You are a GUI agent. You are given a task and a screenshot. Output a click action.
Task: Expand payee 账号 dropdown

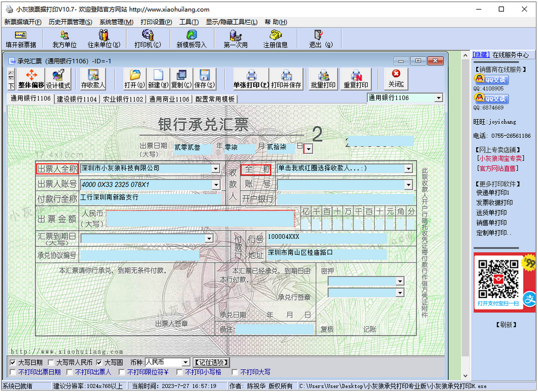[408, 184]
